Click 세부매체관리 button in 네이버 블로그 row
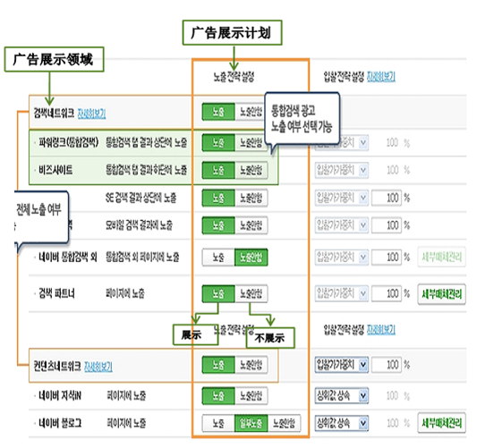 click(441, 423)
